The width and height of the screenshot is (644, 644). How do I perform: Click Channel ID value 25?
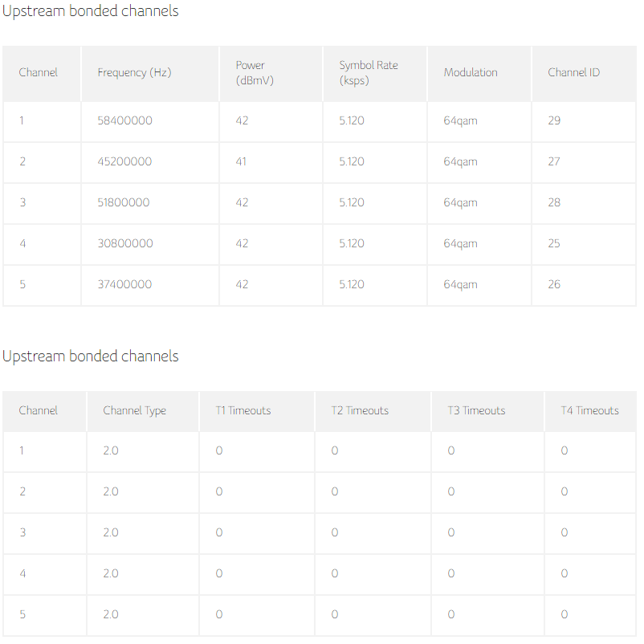[554, 243]
